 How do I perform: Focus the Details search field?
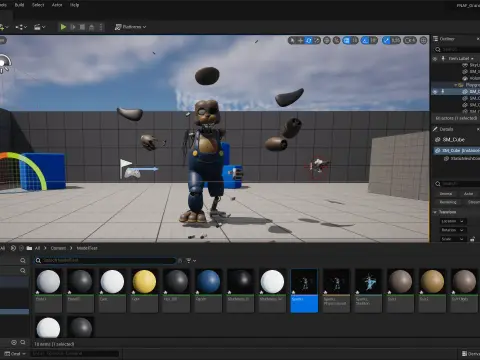(457, 184)
